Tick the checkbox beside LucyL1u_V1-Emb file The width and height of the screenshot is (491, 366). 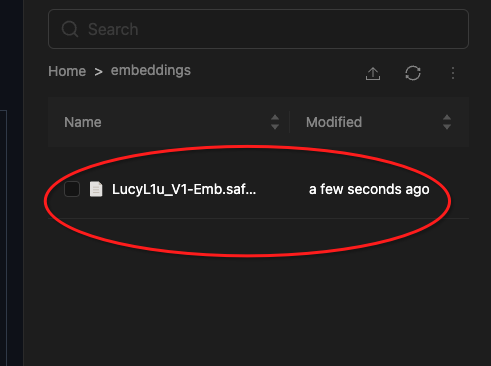click(72, 189)
